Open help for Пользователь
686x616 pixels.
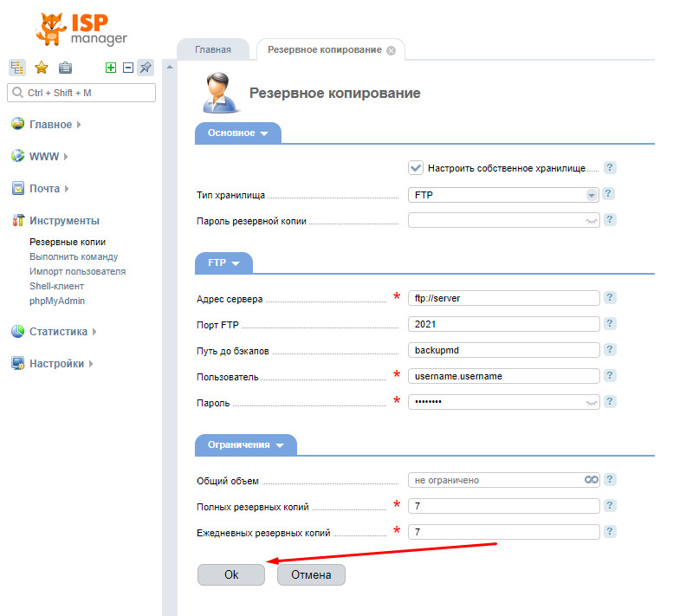(610, 375)
